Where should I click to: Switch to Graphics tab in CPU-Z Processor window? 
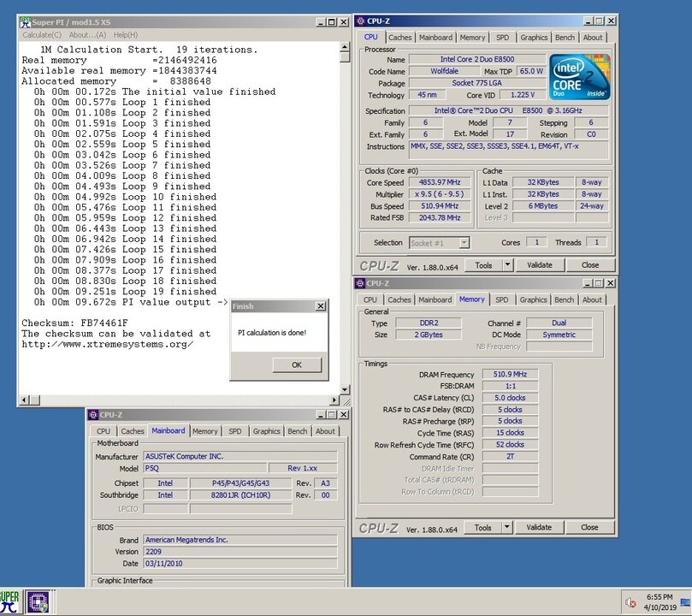point(534,38)
